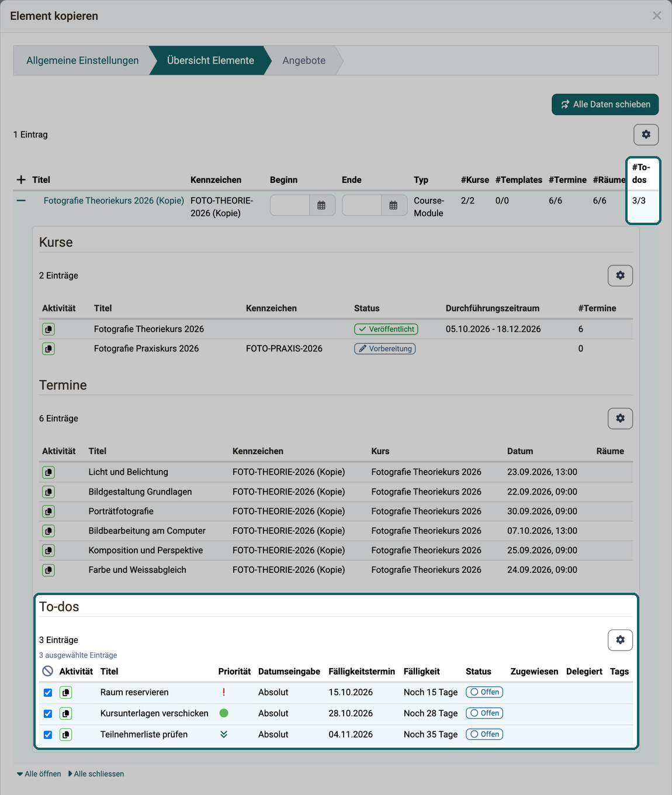The width and height of the screenshot is (672, 795).
Task: Open calendar picker for Beginn date
Action: pyautogui.click(x=321, y=205)
